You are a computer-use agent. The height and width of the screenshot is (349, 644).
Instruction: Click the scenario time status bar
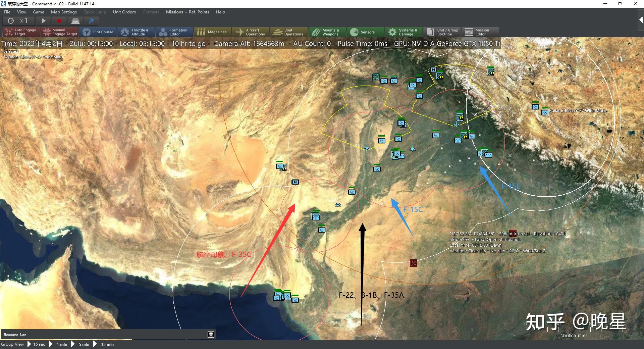pyautogui.click(x=251, y=44)
